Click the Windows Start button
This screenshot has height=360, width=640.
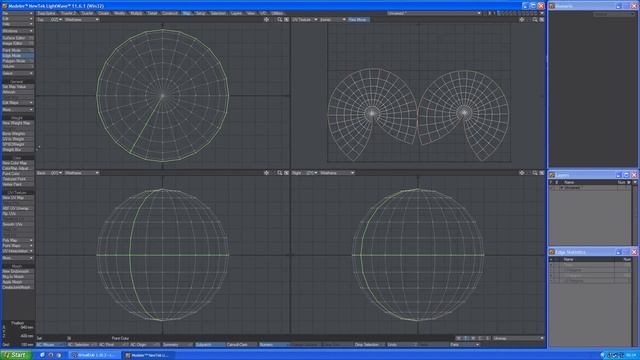[16, 355]
